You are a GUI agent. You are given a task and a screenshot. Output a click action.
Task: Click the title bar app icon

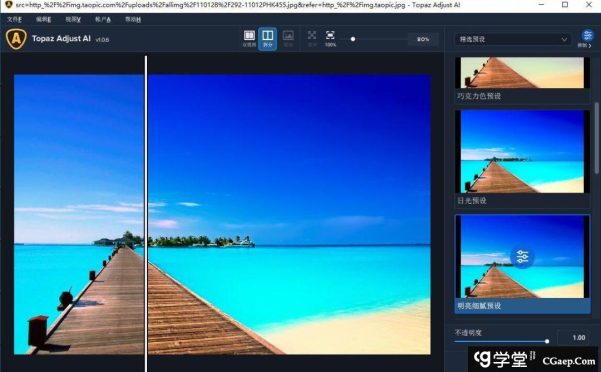pyautogui.click(x=8, y=5)
